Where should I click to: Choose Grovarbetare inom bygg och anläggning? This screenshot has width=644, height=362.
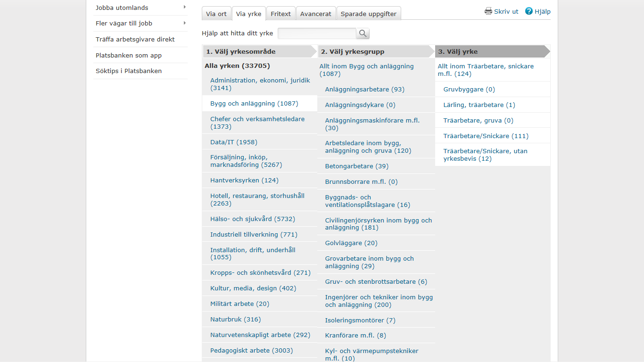point(370,262)
